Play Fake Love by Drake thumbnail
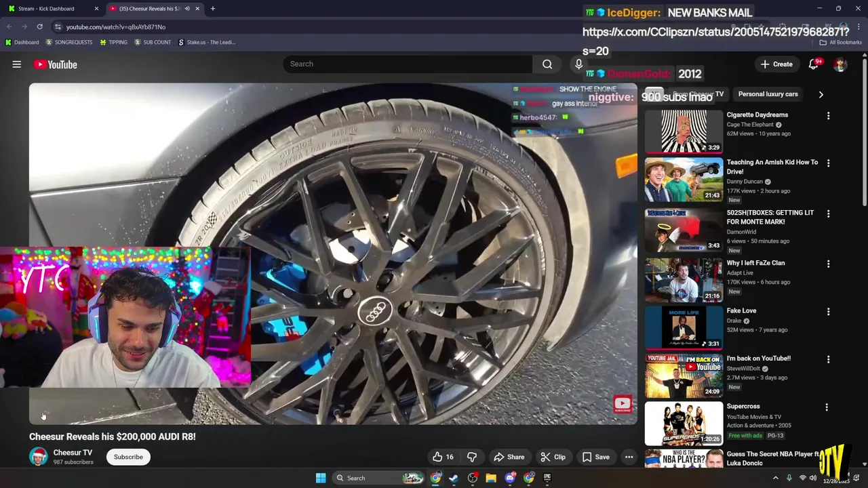The width and height of the screenshot is (868, 488). (x=684, y=328)
